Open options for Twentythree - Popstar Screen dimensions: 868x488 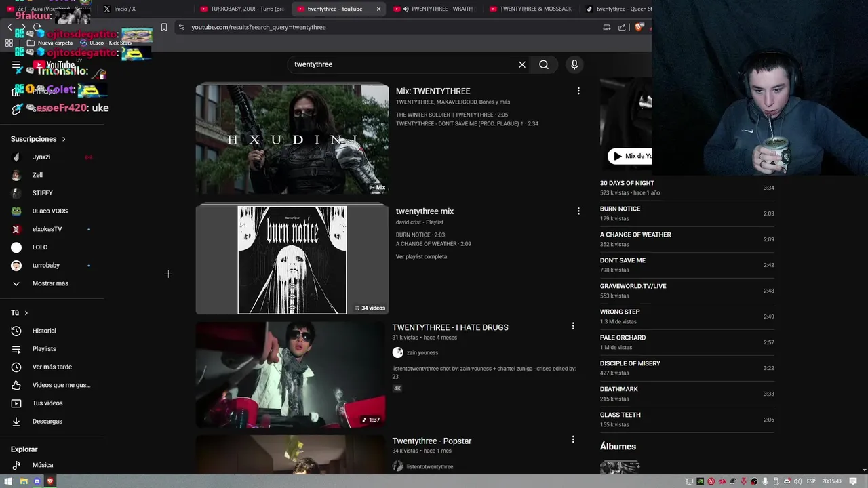[573, 439]
